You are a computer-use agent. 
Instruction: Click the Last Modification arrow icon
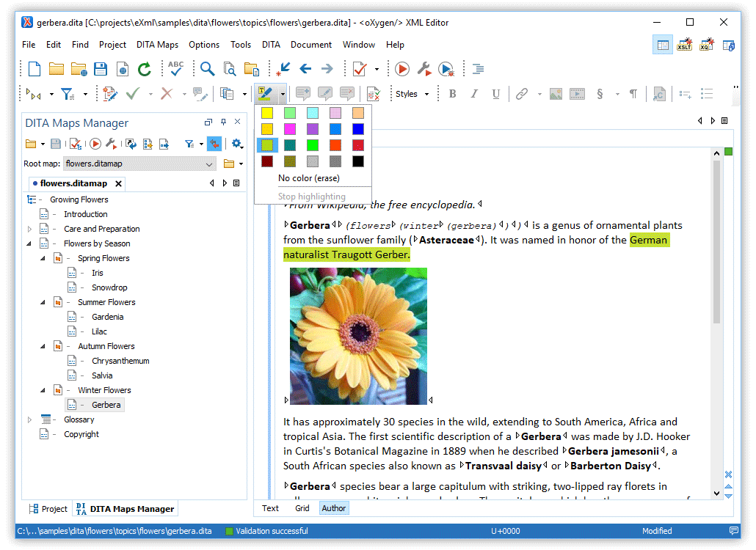[283, 69]
